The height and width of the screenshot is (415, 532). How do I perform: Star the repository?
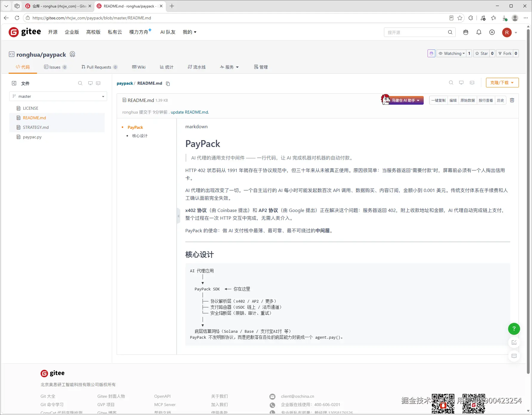click(482, 53)
